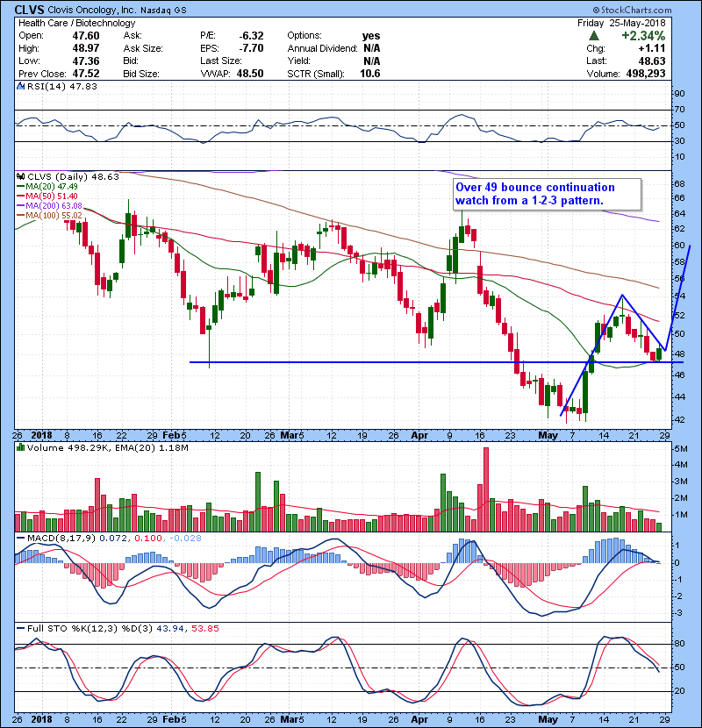Open the StockCharts.com copyright link

[x=632, y=10]
